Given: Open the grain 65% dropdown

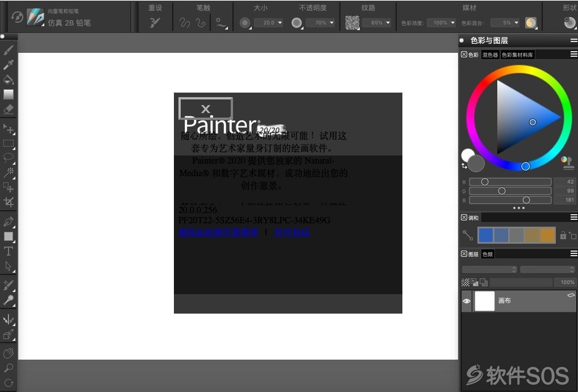Looking at the screenshot, I should 388,23.
